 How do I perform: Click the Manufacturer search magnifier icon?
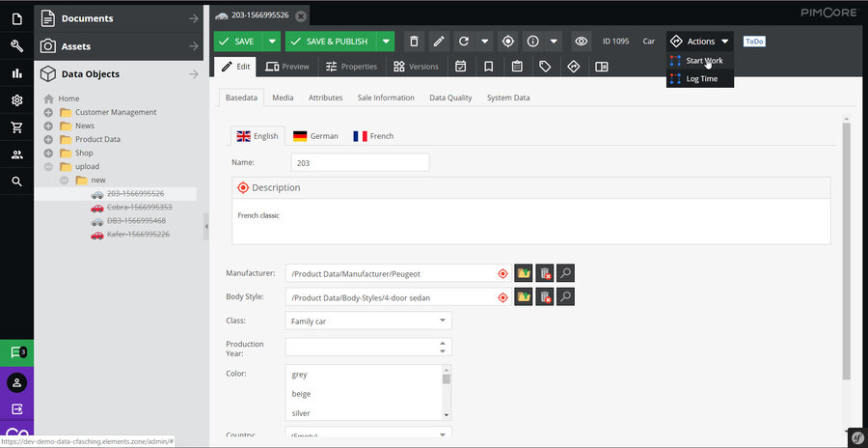(566, 273)
